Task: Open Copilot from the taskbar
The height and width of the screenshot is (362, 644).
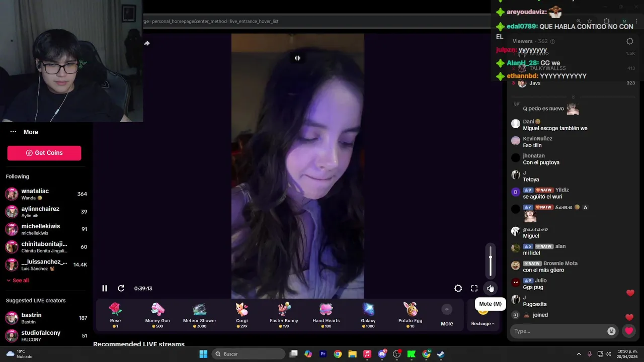Action: point(308,354)
